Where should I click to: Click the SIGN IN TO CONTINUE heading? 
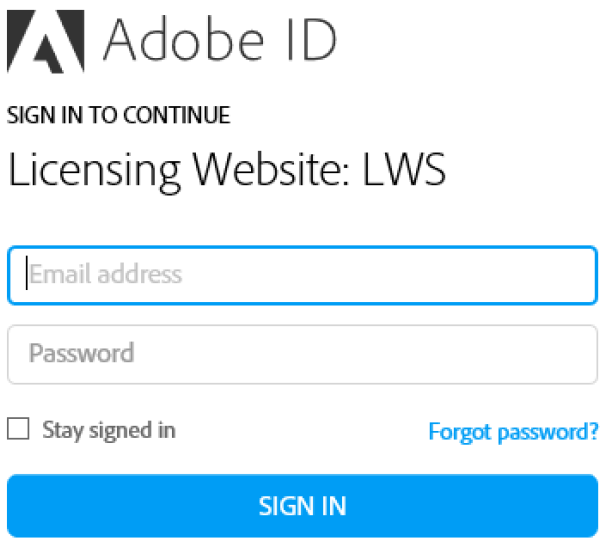coord(118,115)
